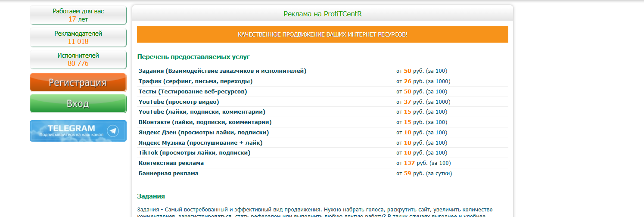Select the Контекстная реклама row
Image resolution: width=644 pixels, height=217 pixels.
click(x=323, y=163)
